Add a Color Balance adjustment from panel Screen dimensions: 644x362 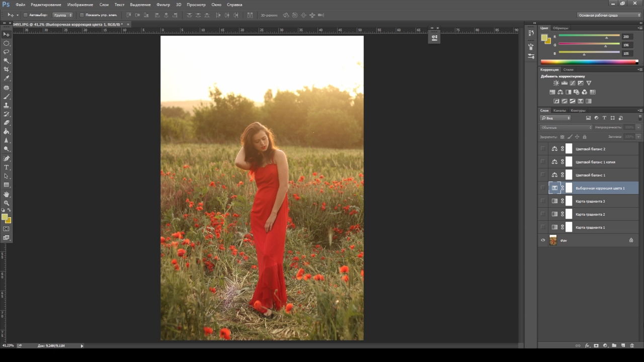pos(560,92)
